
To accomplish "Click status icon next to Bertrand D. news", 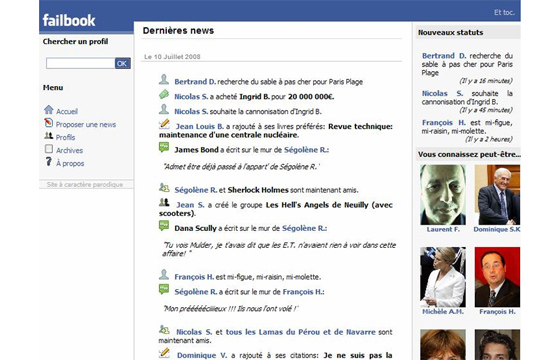I will pos(164,79).
